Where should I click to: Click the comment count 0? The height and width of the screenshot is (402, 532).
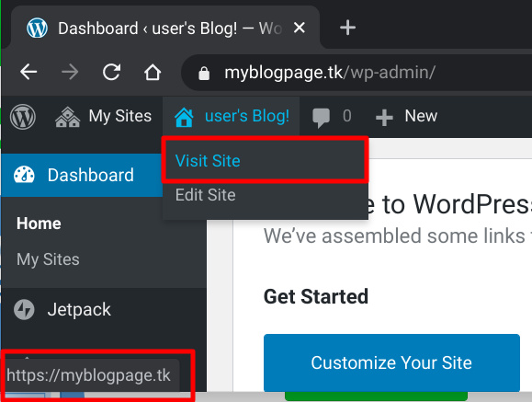click(x=346, y=116)
